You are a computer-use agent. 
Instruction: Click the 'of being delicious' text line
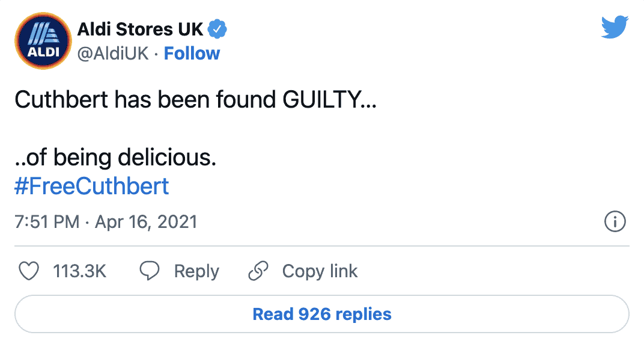[115, 158]
